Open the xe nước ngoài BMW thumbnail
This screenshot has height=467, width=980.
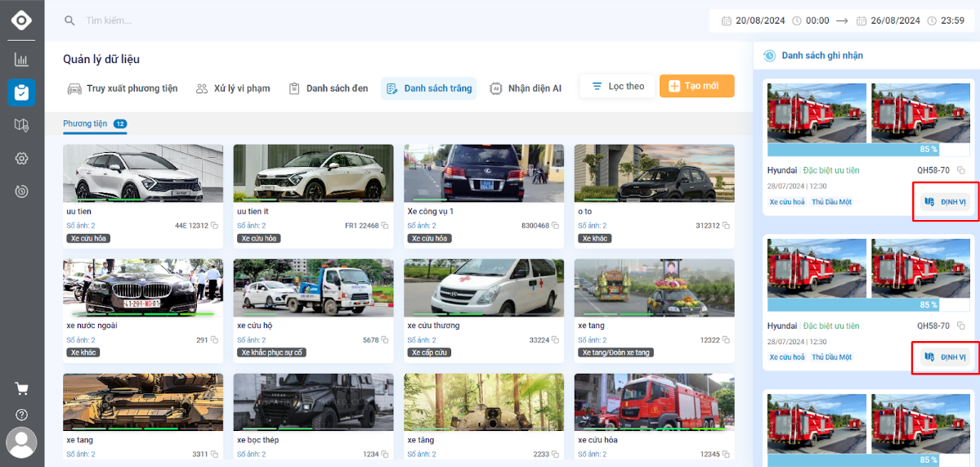click(x=143, y=288)
